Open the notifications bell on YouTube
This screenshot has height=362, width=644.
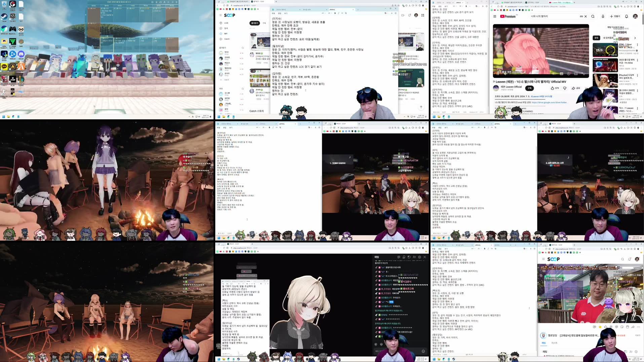pyautogui.click(x=627, y=17)
